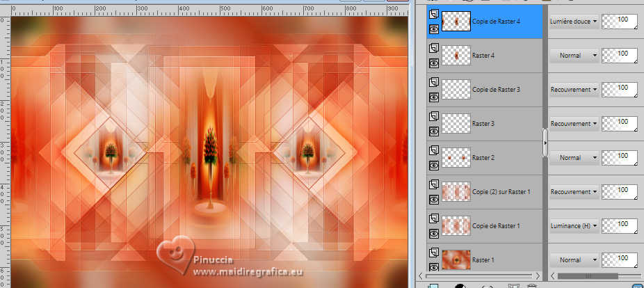Click the Raster 2 layer name
Viewport: 644px width, 288px height.
483,158
